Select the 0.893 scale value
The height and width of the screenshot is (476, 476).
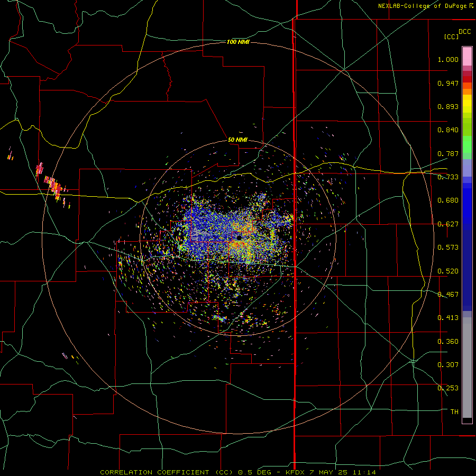point(448,106)
